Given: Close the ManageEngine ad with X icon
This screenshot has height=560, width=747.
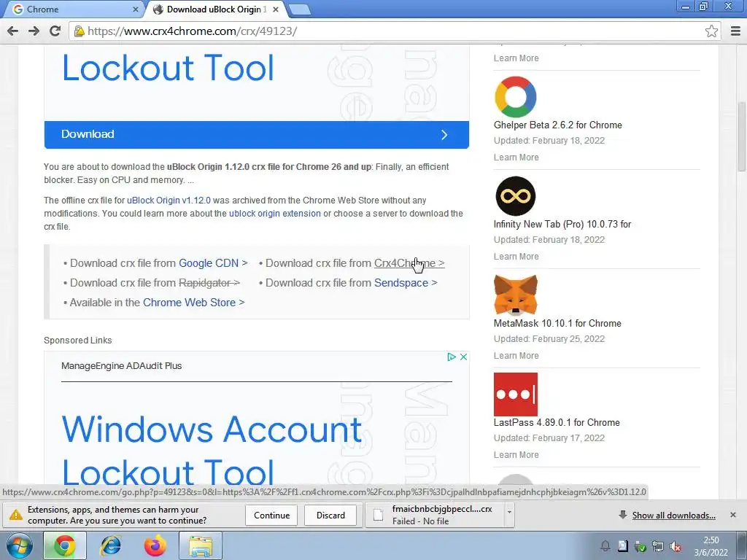Looking at the screenshot, I should 463,357.
